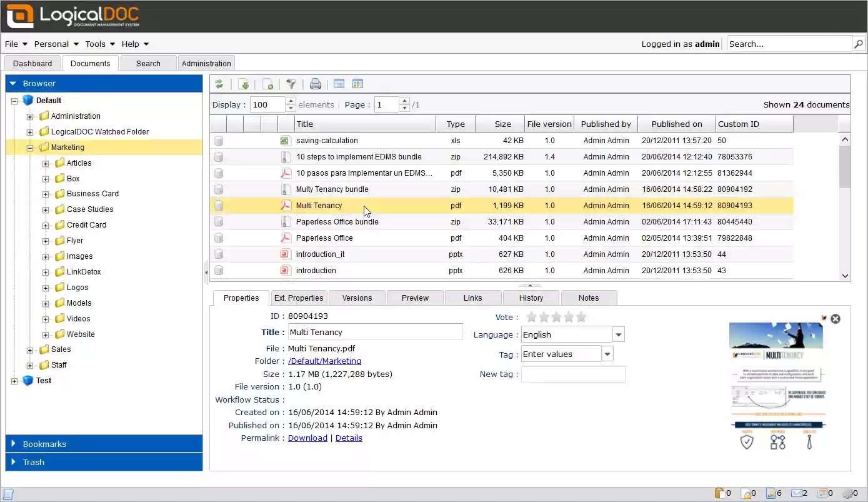Screen dimensions: 868x502
Task: Give Multi Tenancy a five-star vote
Action: [581, 317]
